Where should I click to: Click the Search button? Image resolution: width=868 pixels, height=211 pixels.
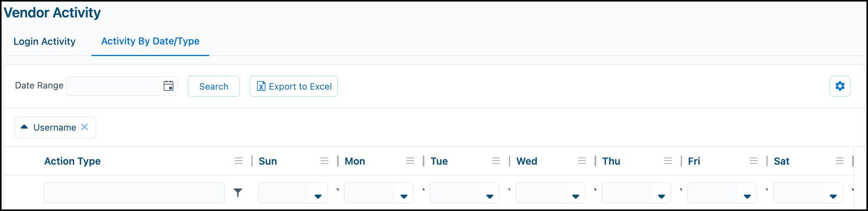[214, 86]
